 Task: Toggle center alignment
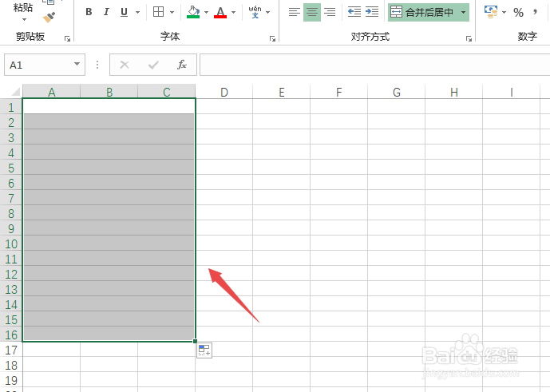pyautogui.click(x=312, y=12)
